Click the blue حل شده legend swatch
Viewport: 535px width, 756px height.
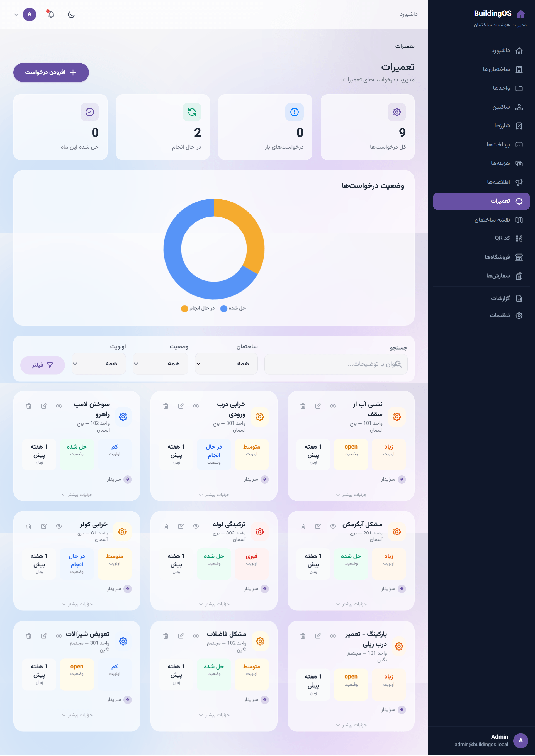(x=224, y=309)
